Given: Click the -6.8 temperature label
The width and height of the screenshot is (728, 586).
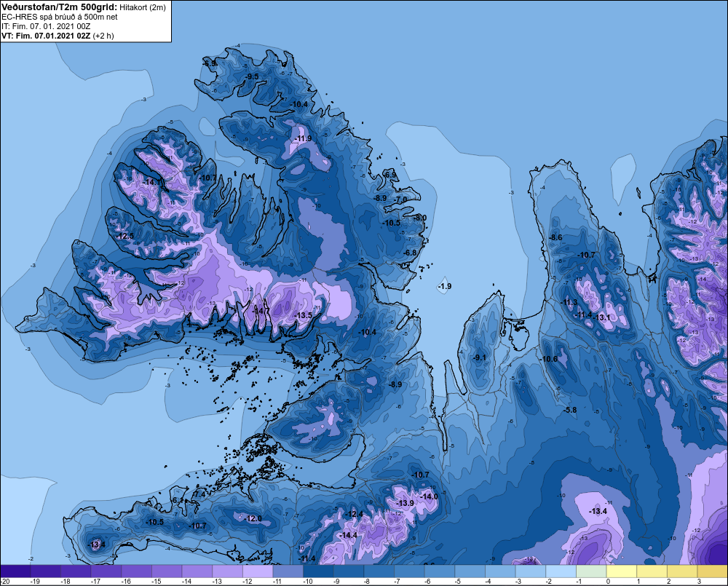Looking at the screenshot, I should coord(411,253).
